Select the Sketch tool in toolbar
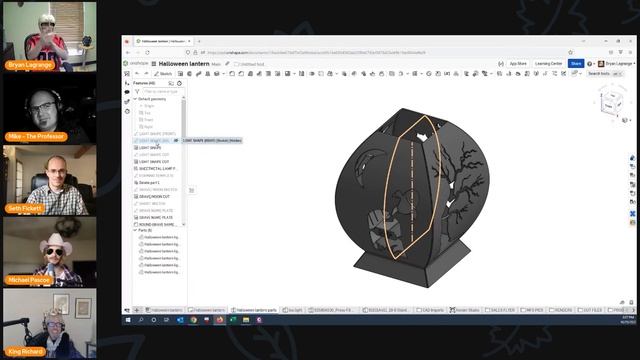640x360 pixels. tap(163, 74)
